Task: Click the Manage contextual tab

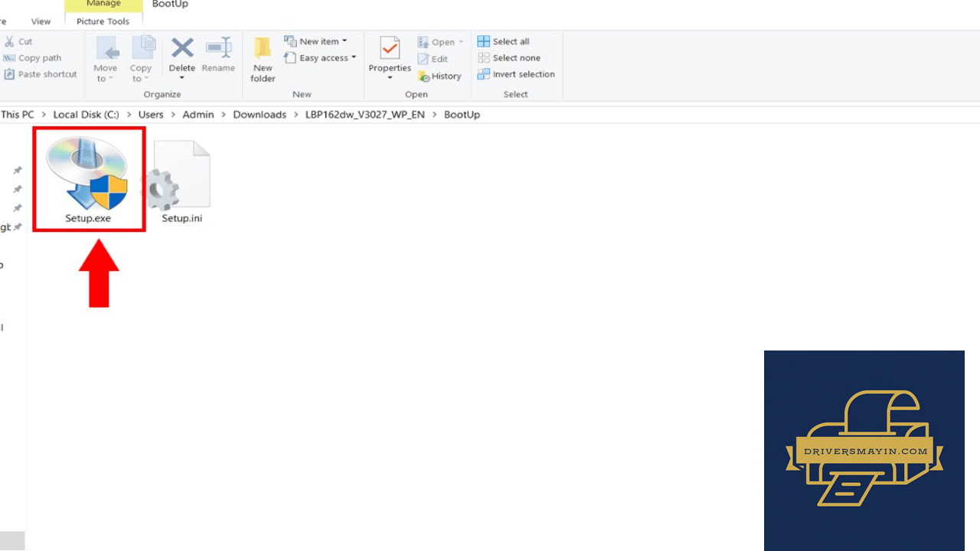Action: [103, 5]
